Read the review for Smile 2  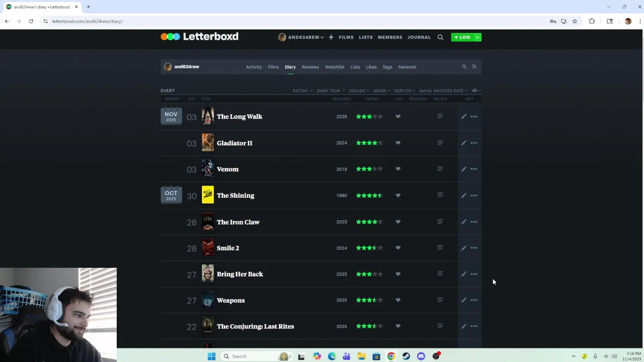pos(440,248)
